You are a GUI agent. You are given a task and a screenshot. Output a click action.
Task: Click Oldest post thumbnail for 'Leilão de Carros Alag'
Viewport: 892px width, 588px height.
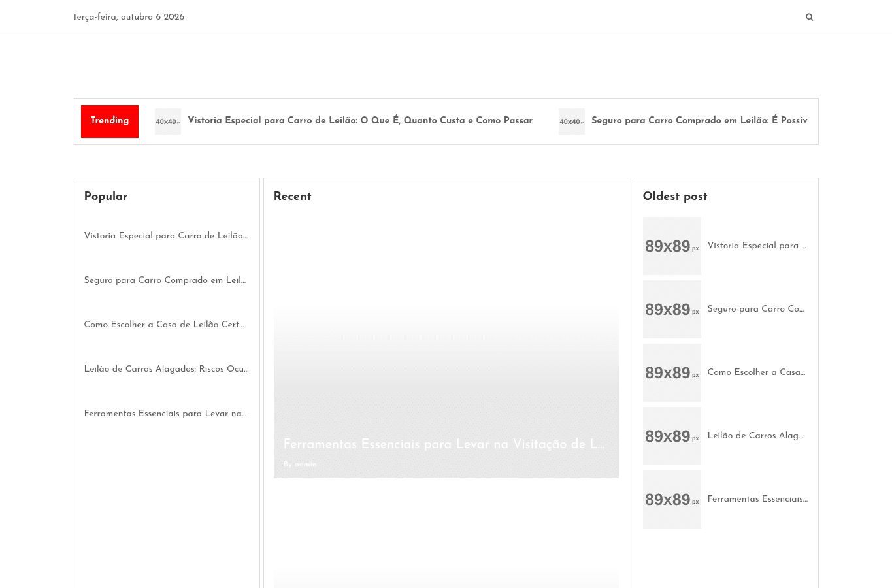click(672, 436)
